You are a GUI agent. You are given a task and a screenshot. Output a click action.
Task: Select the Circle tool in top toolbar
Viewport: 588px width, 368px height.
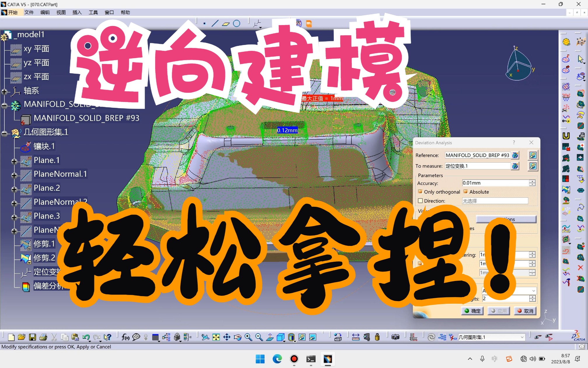pos(237,24)
